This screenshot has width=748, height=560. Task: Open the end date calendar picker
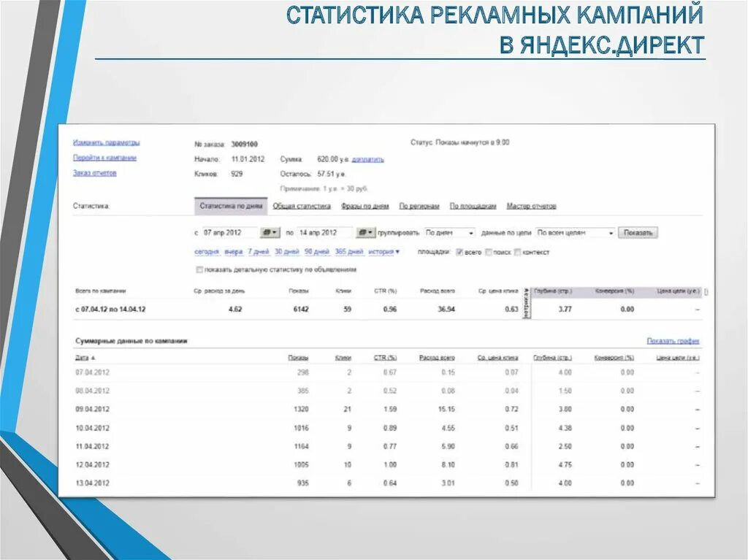click(366, 233)
